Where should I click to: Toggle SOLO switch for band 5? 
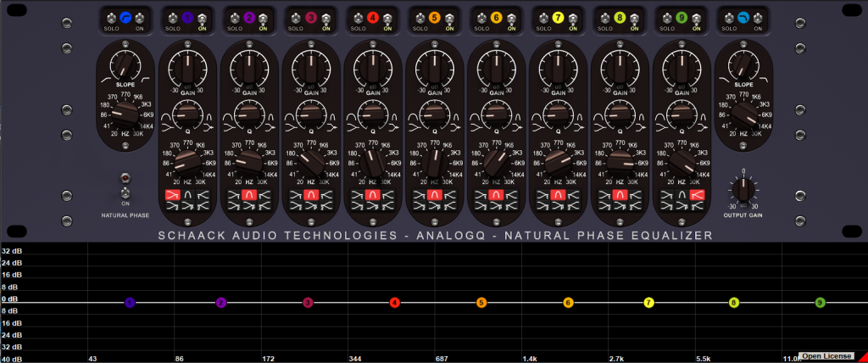(x=420, y=18)
